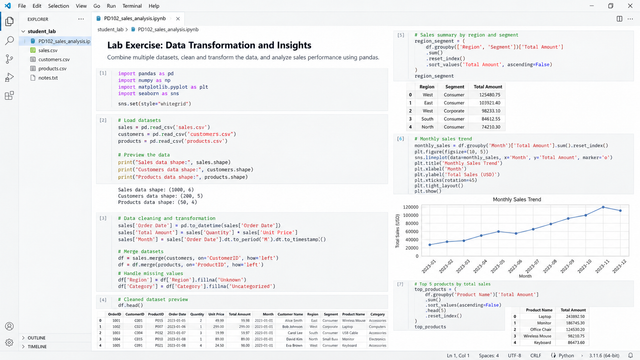Viewport: 640px width, 360px height.
Task: Open the Source Control view icon
Action: pos(9,59)
